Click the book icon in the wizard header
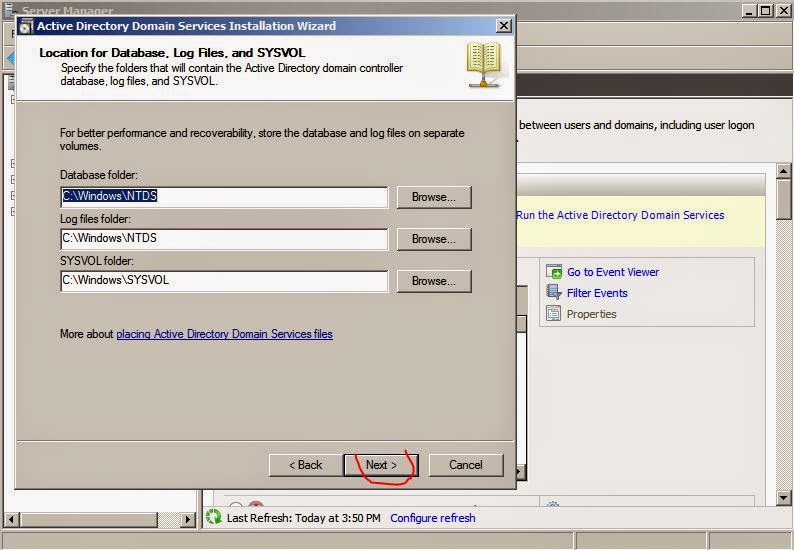The image size is (794, 550). (484, 64)
